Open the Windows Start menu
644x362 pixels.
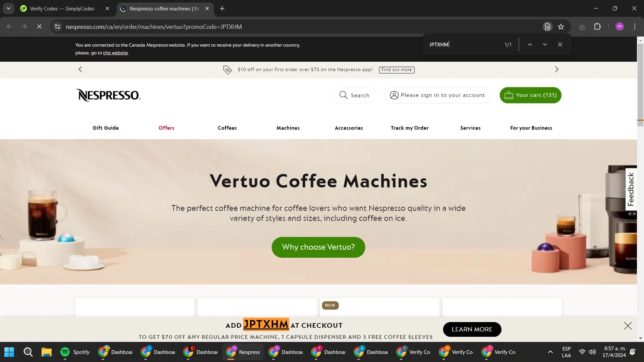coord(9,352)
